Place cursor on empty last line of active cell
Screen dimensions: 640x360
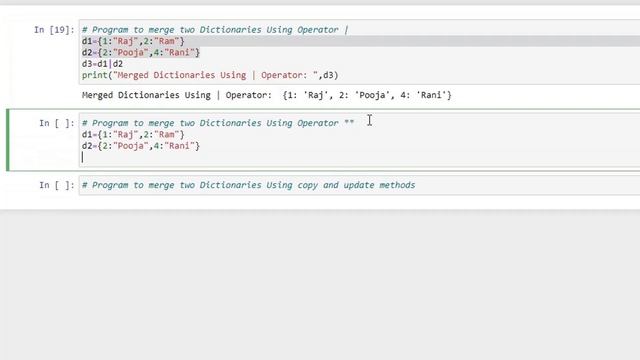359,157
